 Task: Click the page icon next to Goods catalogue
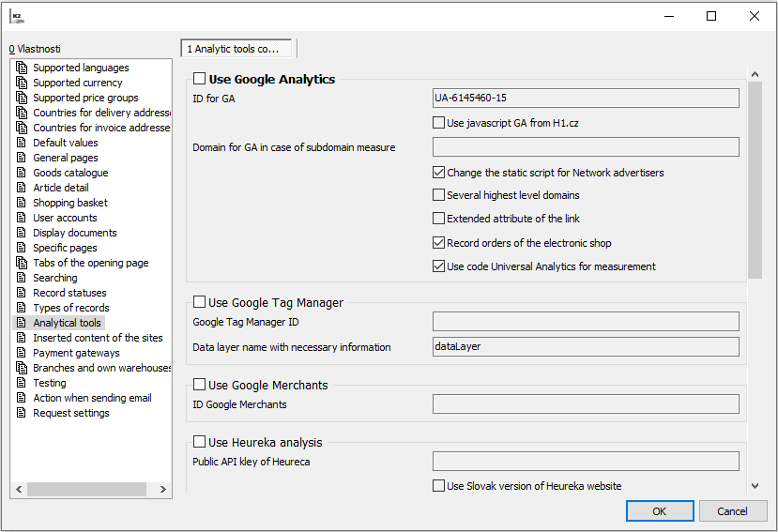pos(23,173)
